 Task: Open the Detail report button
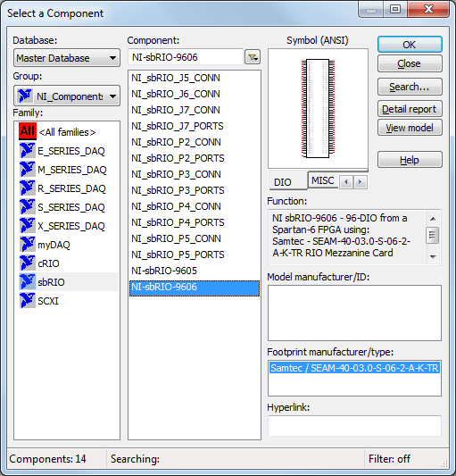[410, 109]
